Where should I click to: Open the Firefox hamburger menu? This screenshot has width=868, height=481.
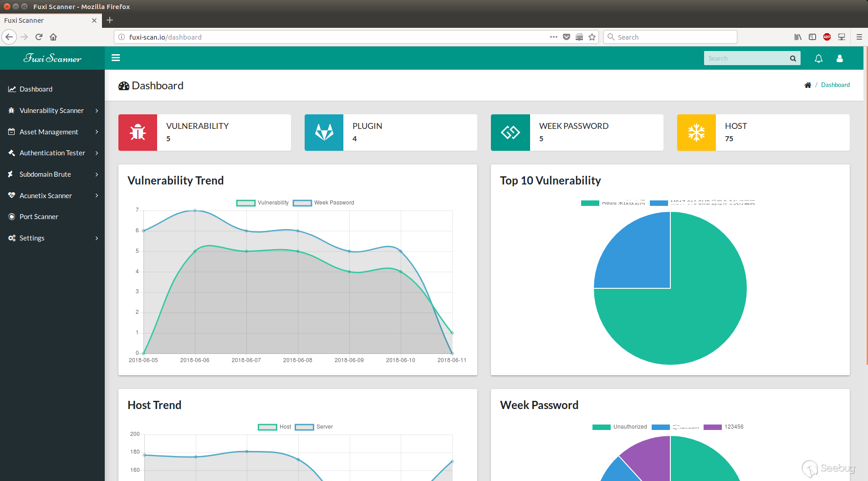point(859,37)
